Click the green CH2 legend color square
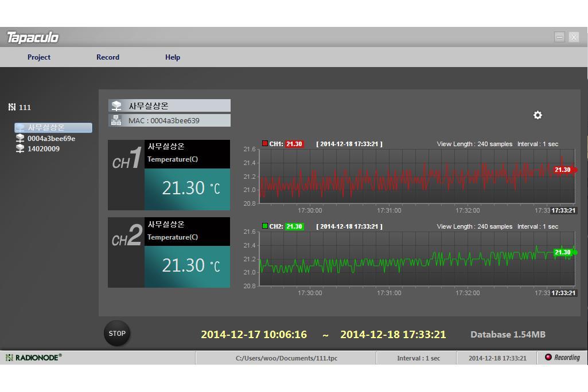 [265, 226]
